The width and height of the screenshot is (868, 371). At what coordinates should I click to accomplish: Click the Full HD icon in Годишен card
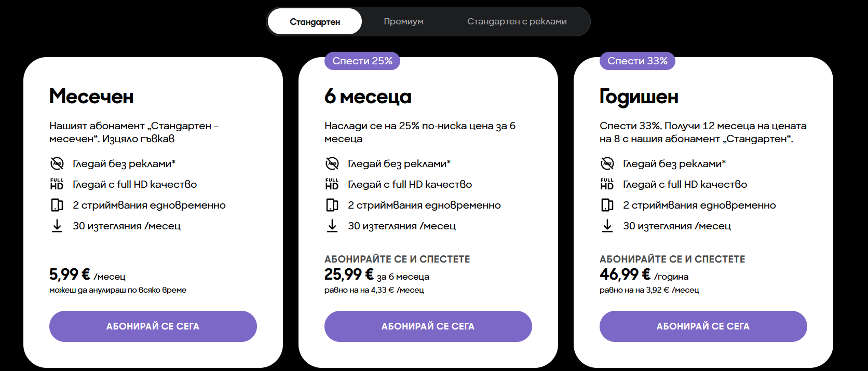click(x=607, y=184)
